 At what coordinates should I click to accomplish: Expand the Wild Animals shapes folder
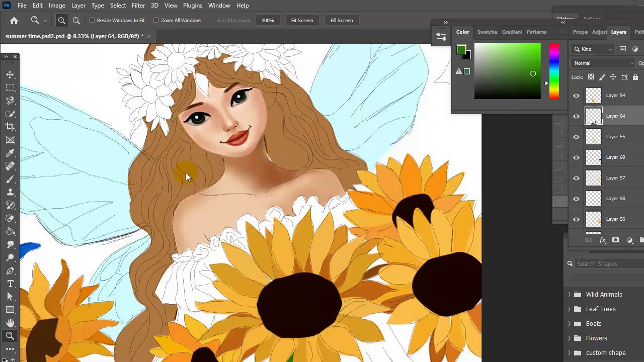click(570, 295)
